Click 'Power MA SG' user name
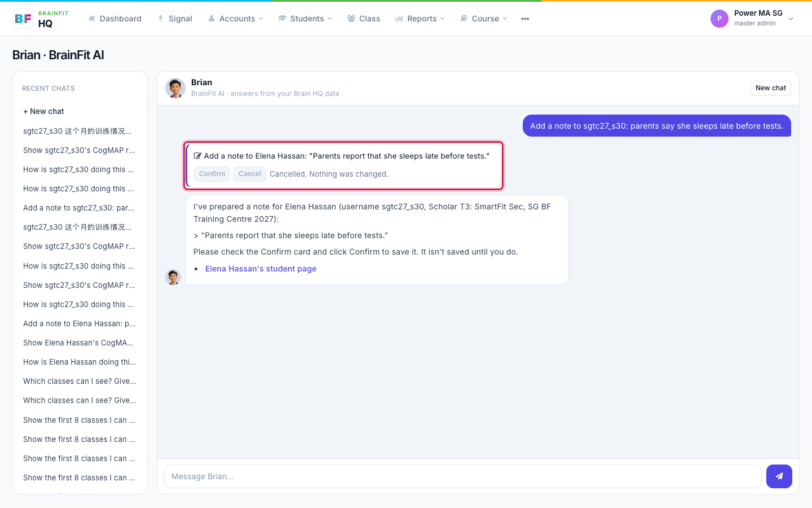The height and width of the screenshot is (508, 812). [758, 13]
